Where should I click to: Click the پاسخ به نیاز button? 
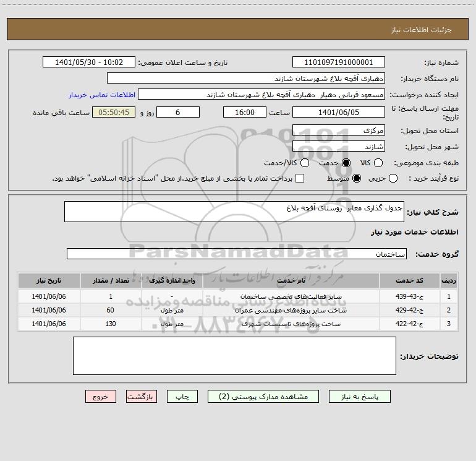coord(360,397)
